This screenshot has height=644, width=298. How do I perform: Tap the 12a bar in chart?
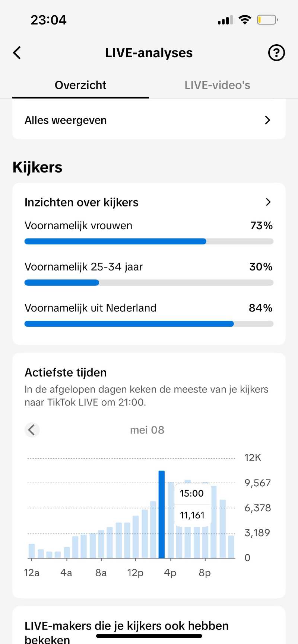32,551
